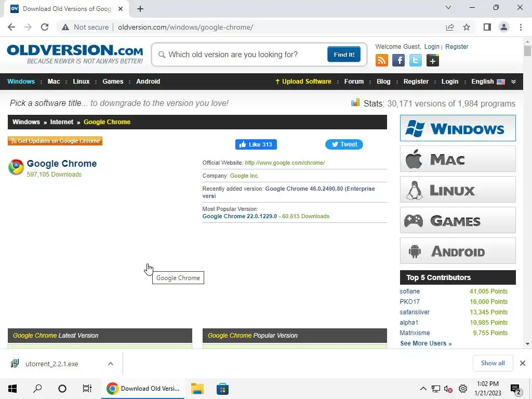Image resolution: width=532 pixels, height=399 pixels.
Task: Open the utorrent_2.2.1.exe download item
Action: [51, 364]
